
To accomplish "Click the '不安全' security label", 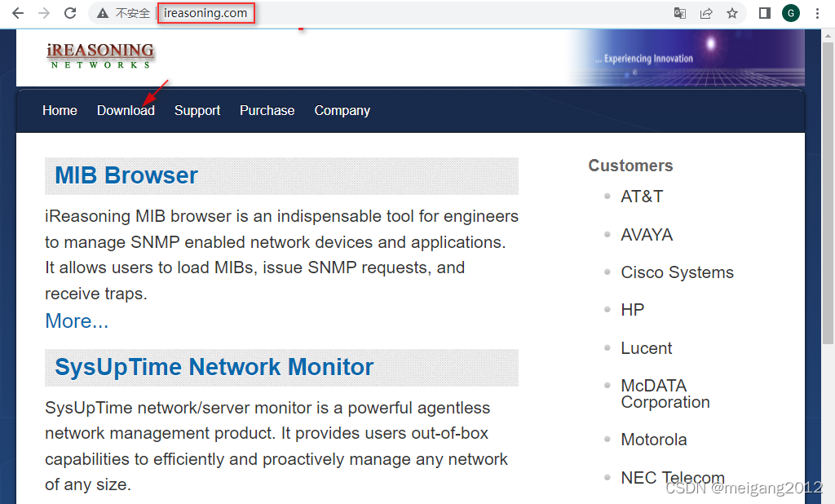I will (x=133, y=13).
